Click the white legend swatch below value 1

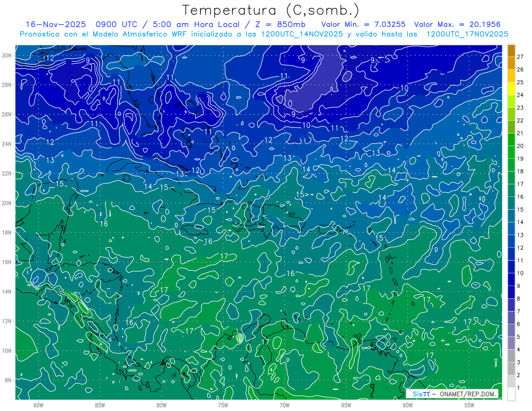(511, 394)
